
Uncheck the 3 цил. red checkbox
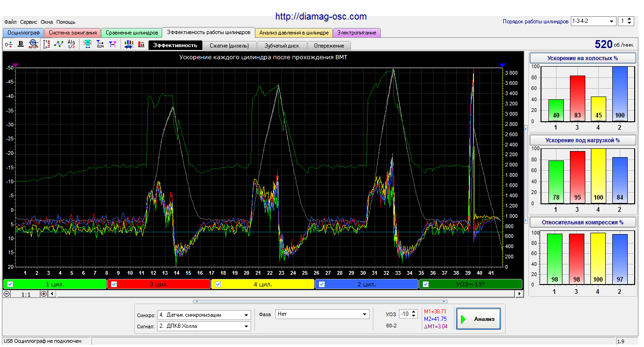point(114,284)
